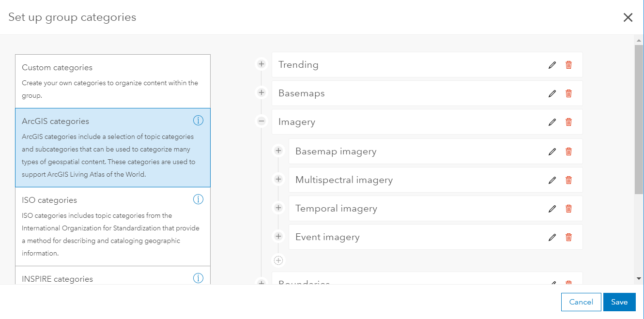Screen dimensions: 644x319
Task: Add subcategory under Basemap imagery
Action: click(x=278, y=151)
